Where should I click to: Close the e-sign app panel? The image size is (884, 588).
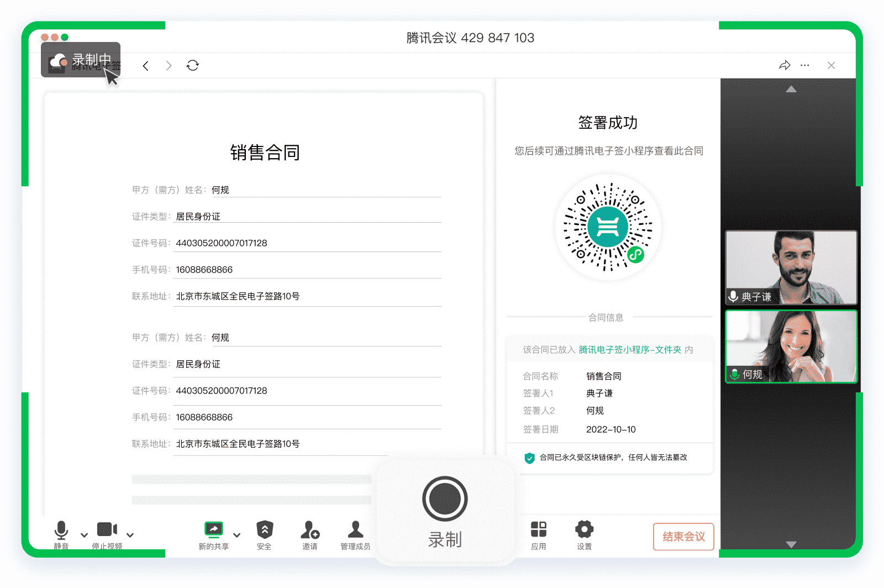pyautogui.click(x=832, y=65)
